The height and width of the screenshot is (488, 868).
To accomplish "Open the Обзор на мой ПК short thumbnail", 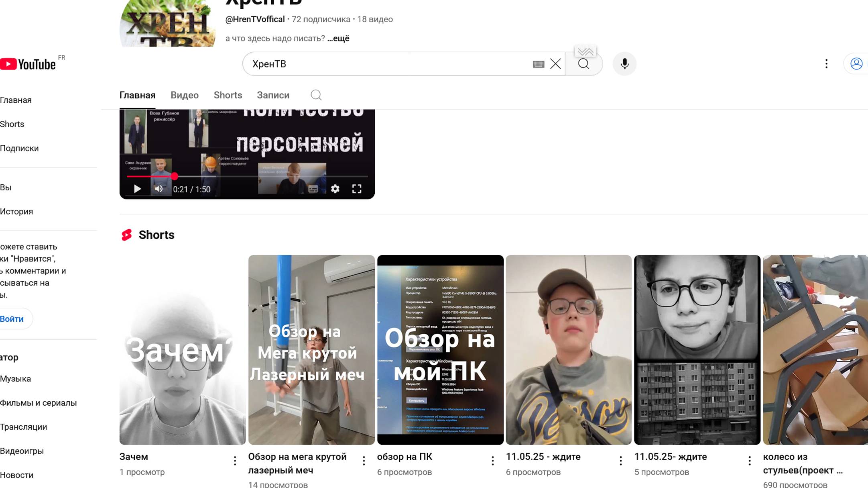I will tap(440, 349).
